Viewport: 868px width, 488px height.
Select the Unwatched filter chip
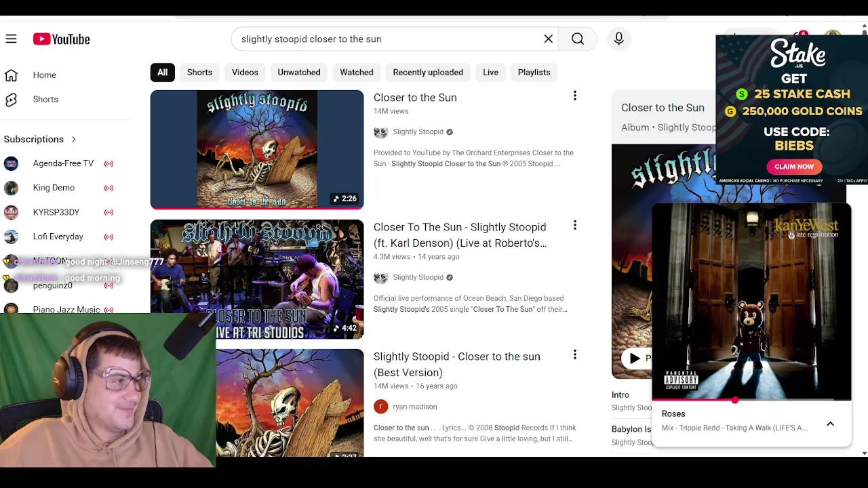pyautogui.click(x=299, y=73)
